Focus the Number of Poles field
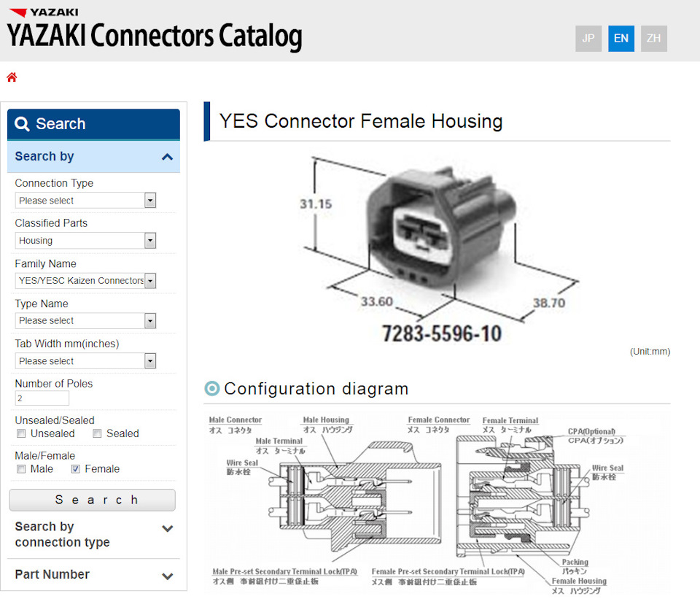 click(42, 398)
